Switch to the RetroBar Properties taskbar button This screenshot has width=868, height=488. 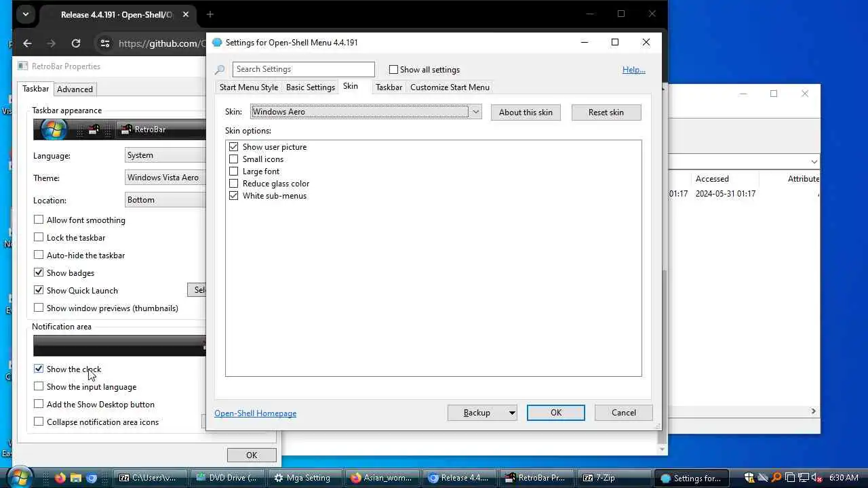[536, 478]
